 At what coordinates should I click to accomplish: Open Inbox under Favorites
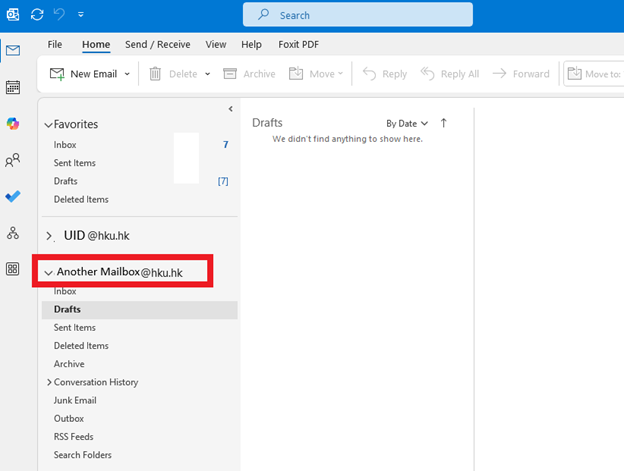coord(139,145)
